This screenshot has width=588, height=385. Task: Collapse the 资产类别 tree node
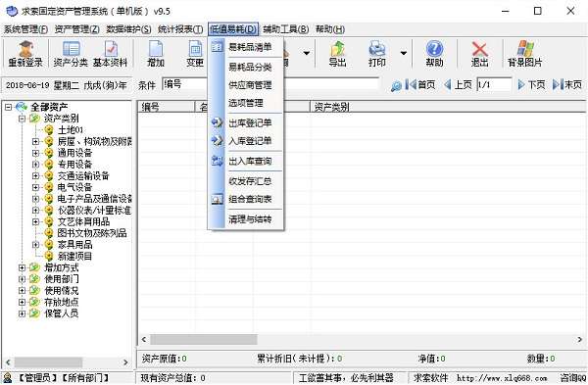click(x=22, y=119)
